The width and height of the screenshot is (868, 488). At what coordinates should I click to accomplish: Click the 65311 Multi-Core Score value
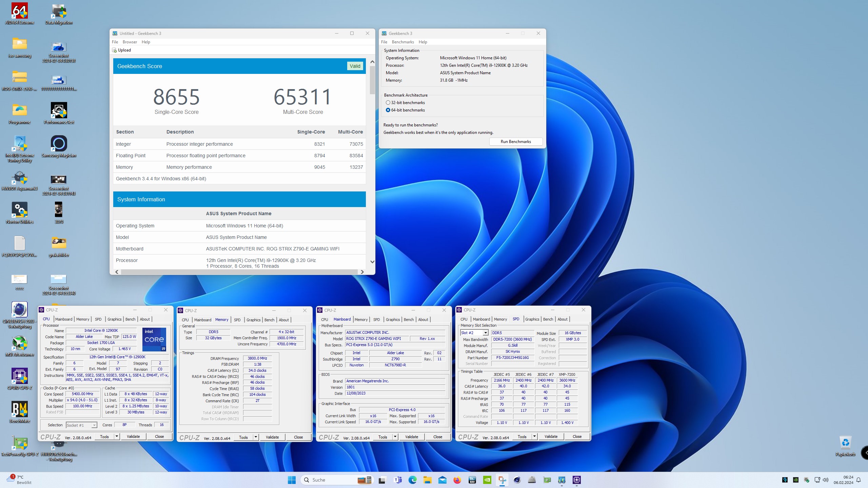(303, 97)
